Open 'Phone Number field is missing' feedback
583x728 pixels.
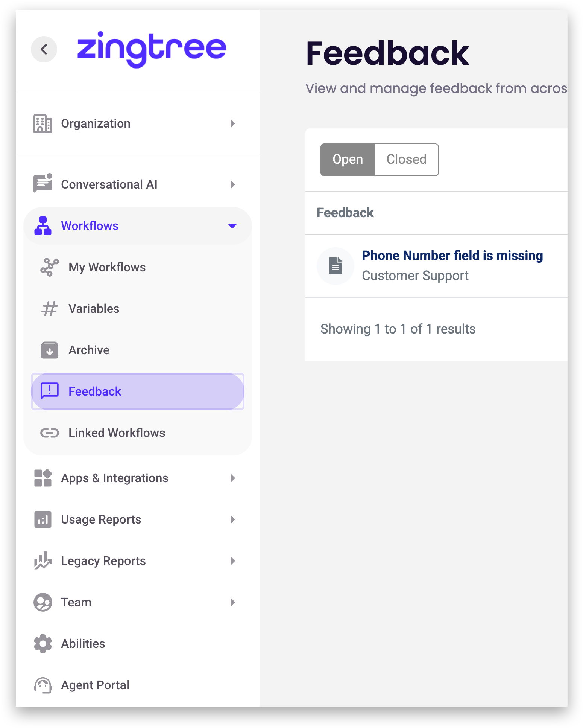pyautogui.click(x=452, y=256)
